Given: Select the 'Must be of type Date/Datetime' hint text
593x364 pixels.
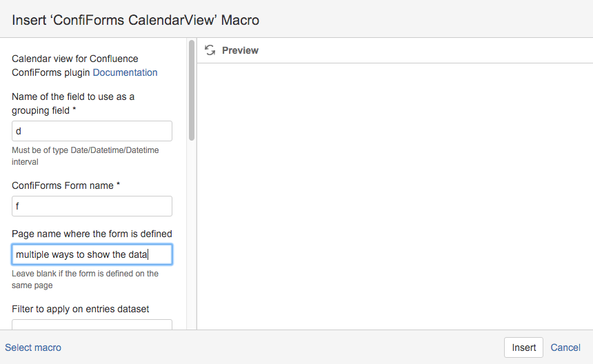Looking at the screenshot, I should [85, 156].
